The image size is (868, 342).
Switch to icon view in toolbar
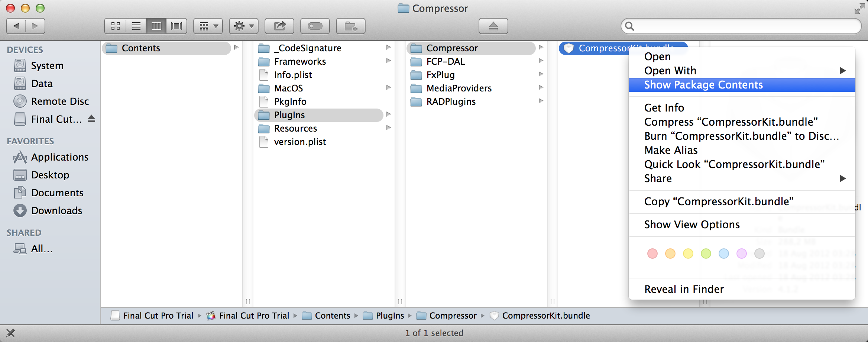tap(116, 26)
